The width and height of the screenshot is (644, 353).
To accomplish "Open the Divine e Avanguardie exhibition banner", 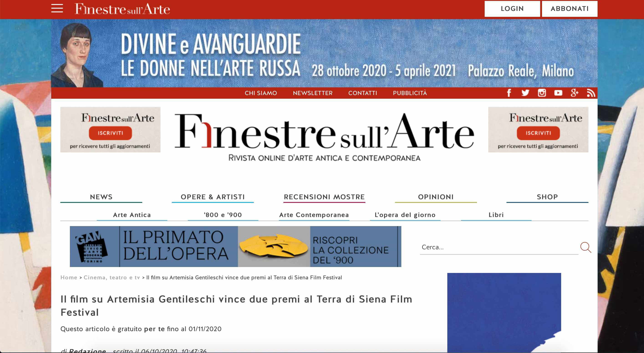I will [x=324, y=53].
